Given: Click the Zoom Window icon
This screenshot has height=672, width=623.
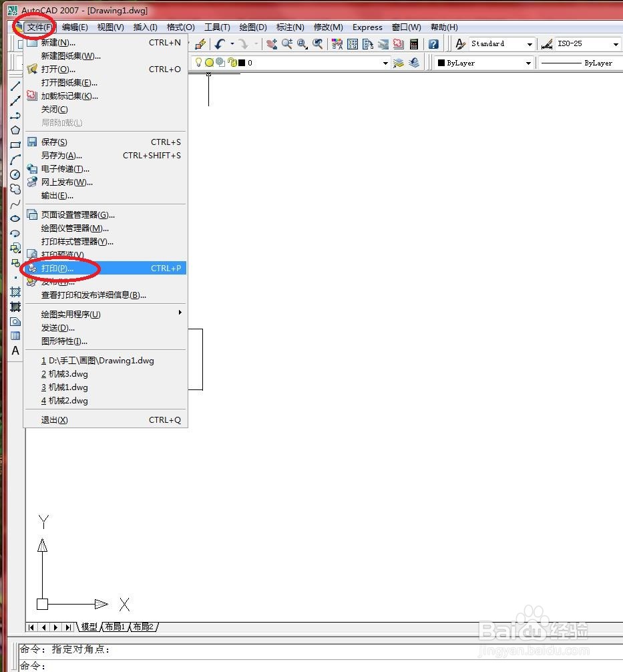Looking at the screenshot, I should coord(302,43).
